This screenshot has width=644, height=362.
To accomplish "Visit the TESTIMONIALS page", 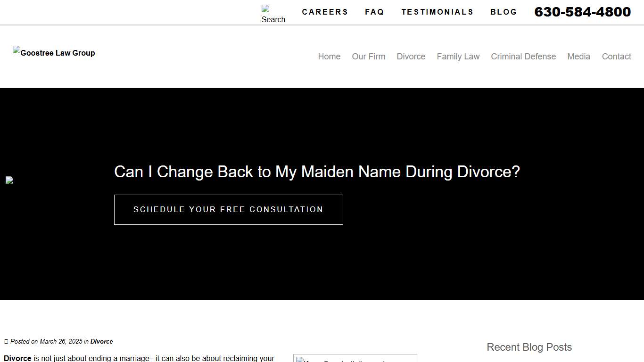I will click(x=438, y=12).
